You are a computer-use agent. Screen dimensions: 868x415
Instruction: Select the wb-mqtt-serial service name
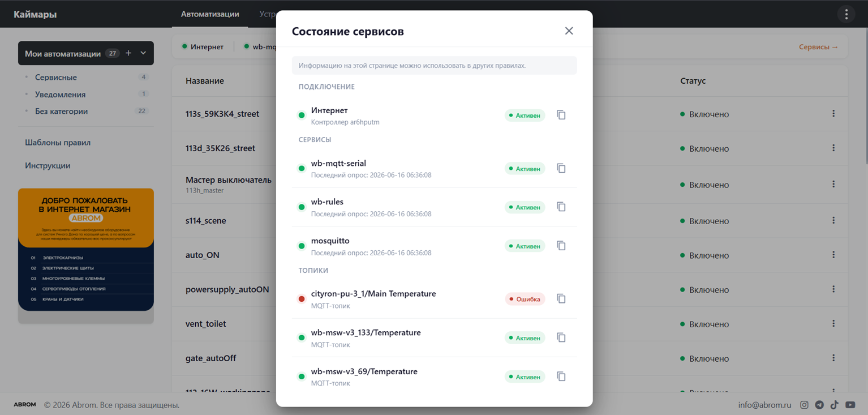click(x=338, y=163)
